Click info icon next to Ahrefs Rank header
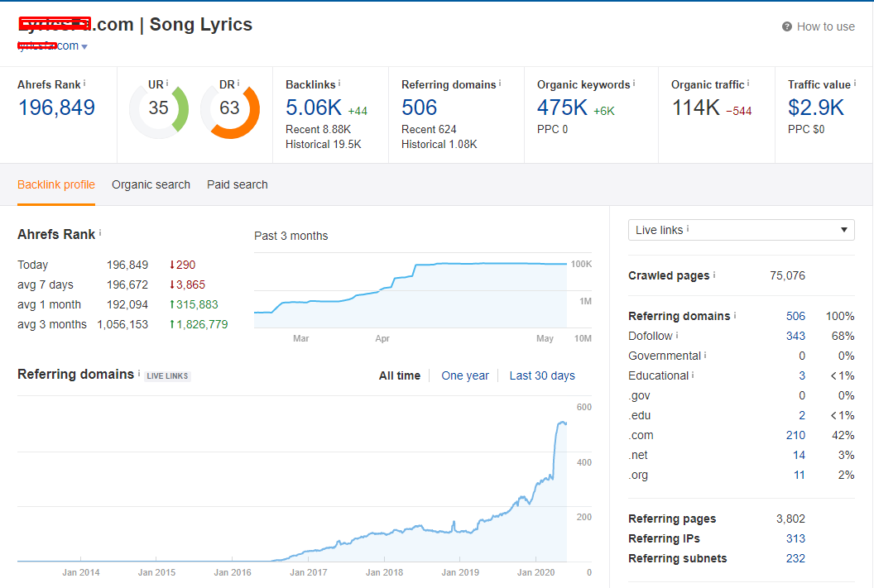The height and width of the screenshot is (588, 874). point(84,84)
